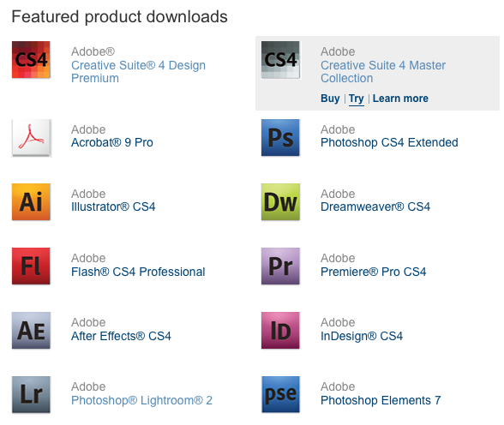The height and width of the screenshot is (425, 504).
Task: Click the Photoshop Lightroom 2 link
Action: (141, 400)
